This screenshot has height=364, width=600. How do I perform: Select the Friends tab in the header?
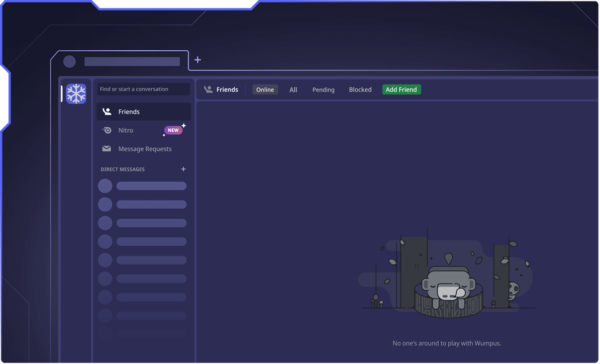coord(227,90)
